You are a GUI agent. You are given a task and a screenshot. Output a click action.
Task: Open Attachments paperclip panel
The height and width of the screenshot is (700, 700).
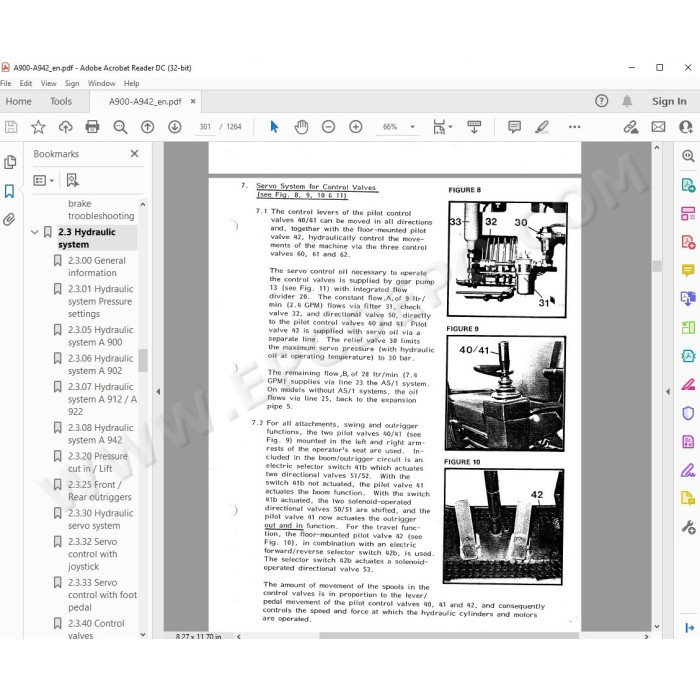(9, 219)
